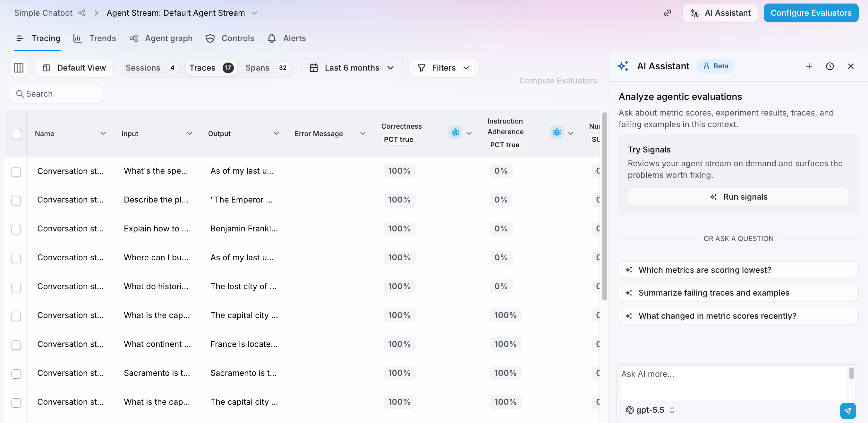Click the Instruction Adherence atom icon
868x423 pixels.
point(557,133)
